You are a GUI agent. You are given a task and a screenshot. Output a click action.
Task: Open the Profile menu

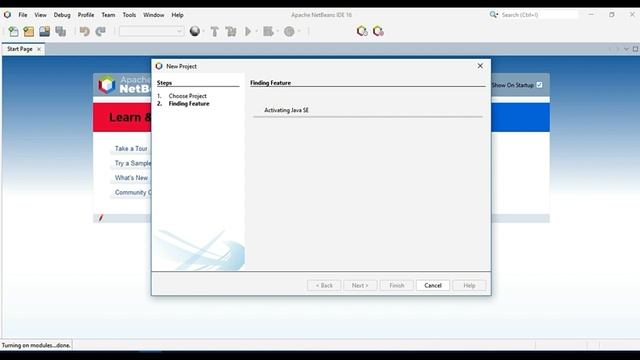[x=86, y=15]
